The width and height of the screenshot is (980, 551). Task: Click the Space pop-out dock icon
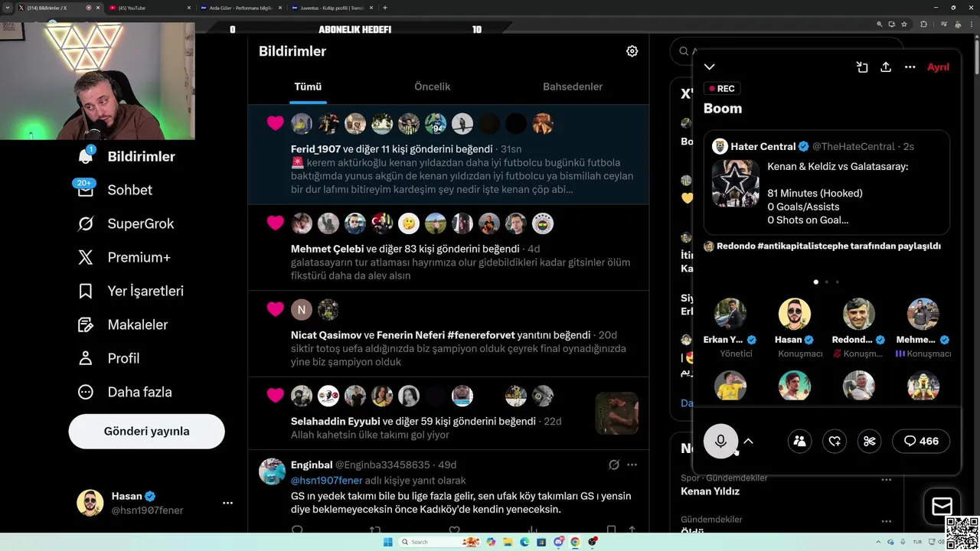[x=862, y=67]
